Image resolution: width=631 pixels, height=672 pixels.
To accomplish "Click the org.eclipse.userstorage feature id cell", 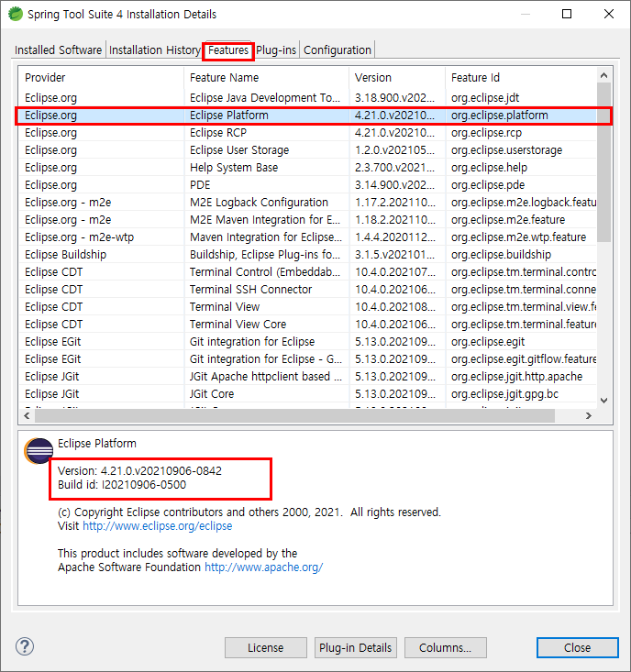I will [x=506, y=150].
